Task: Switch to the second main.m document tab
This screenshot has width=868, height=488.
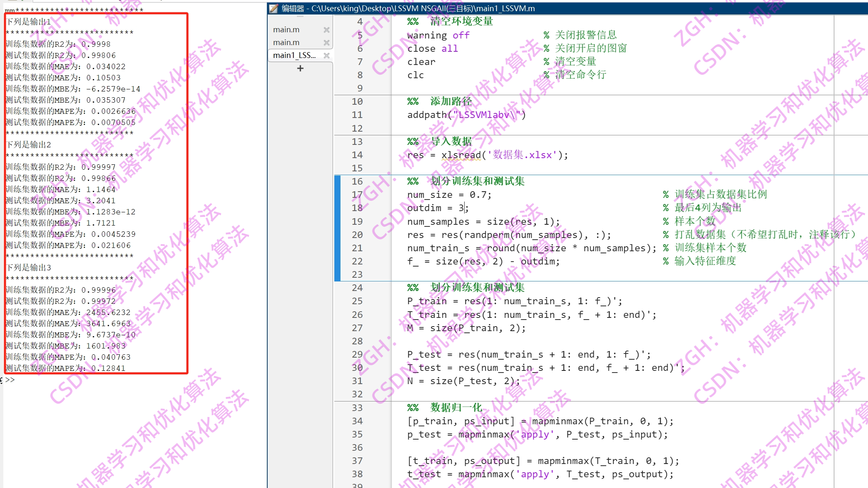Action: 286,42
